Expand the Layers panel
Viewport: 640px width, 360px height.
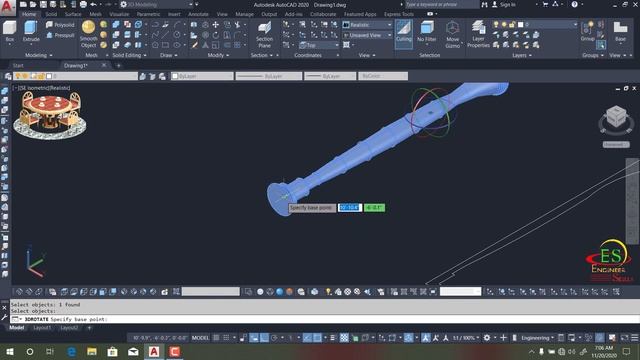522,55
